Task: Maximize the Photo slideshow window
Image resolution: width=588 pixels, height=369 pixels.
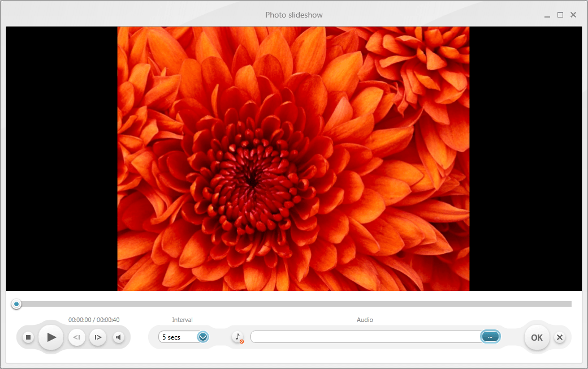Action: (x=560, y=15)
